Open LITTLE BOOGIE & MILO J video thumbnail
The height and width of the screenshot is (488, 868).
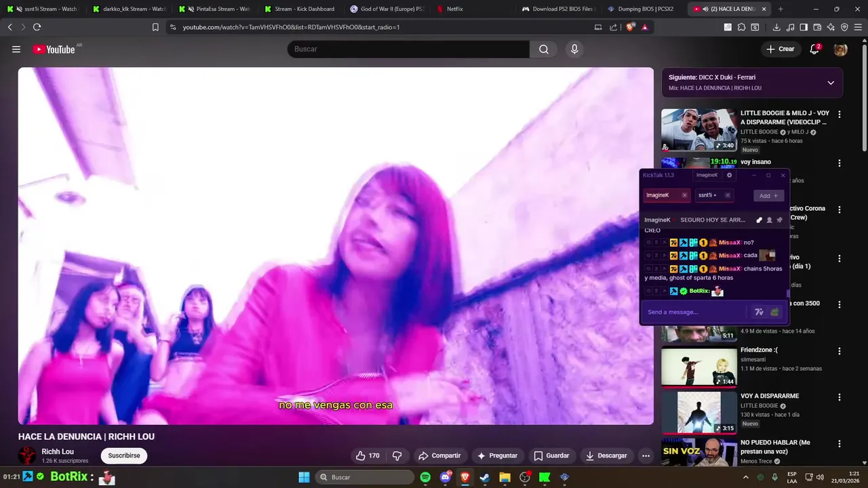click(699, 130)
